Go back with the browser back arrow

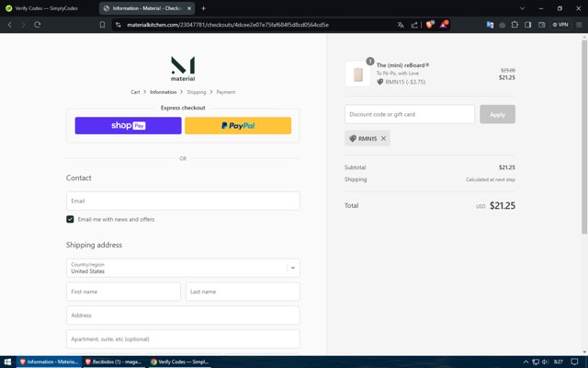pos(10,25)
